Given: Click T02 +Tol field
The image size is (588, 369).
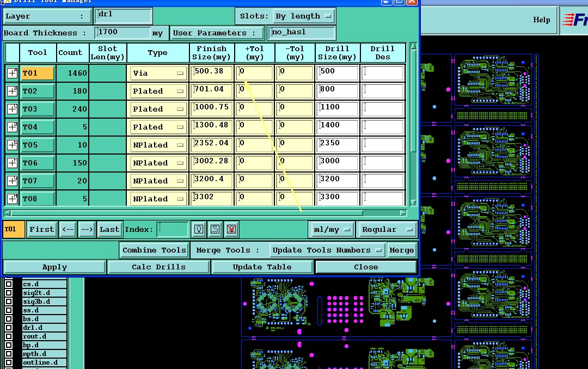Looking at the screenshot, I should [x=255, y=91].
